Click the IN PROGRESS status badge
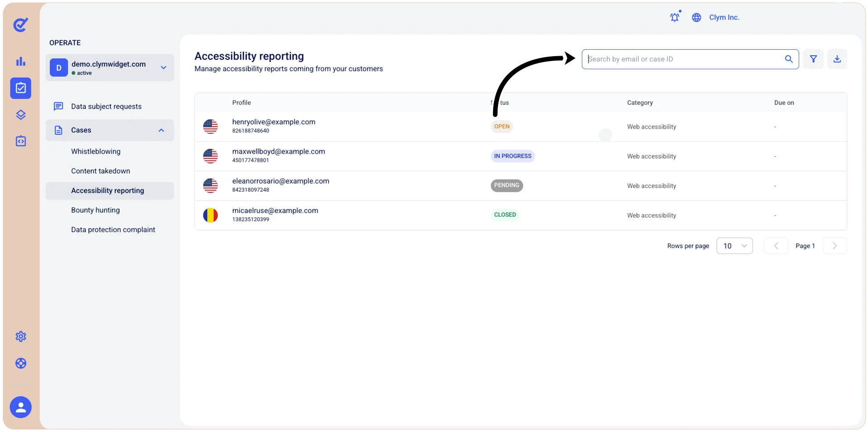868x432 pixels. pyautogui.click(x=513, y=156)
